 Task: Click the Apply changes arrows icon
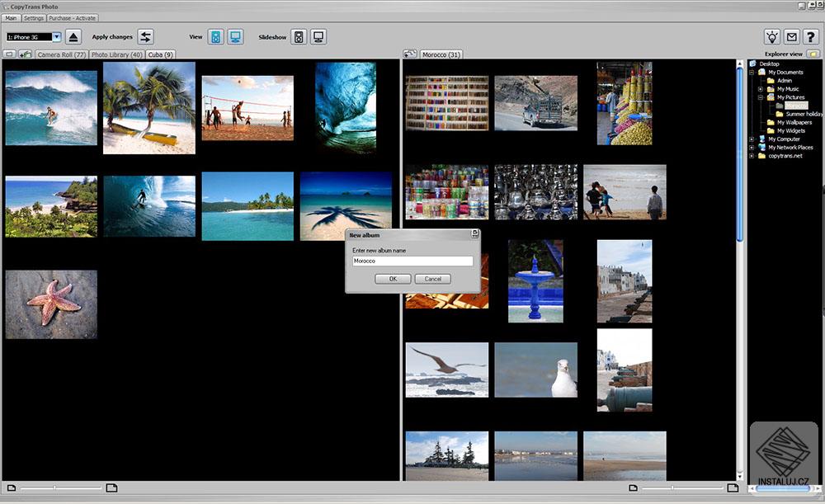point(145,37)
